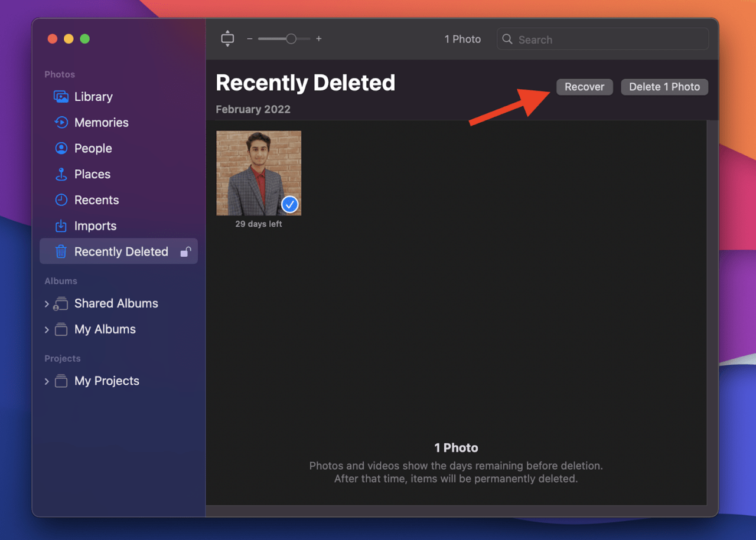
Task: Click the thumbnail zoom slider knob
Action: (x=291, y=39)
